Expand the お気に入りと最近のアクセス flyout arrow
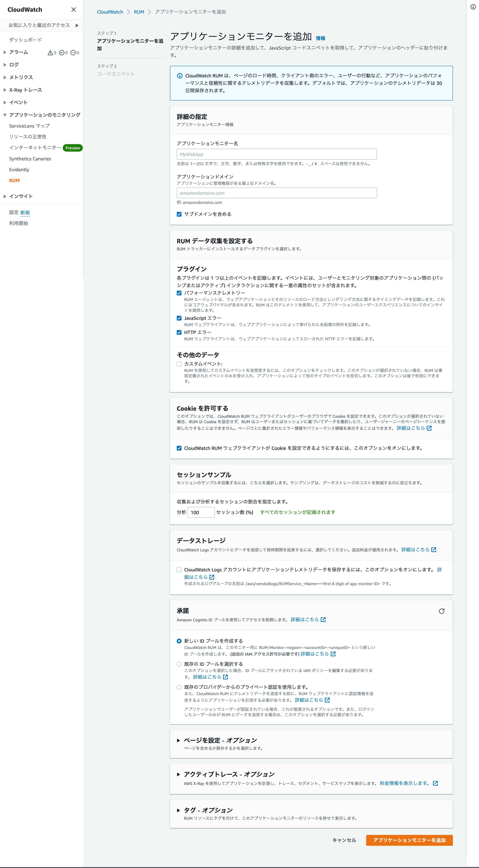Screen dimensions: 479x868 pos(77,25)
